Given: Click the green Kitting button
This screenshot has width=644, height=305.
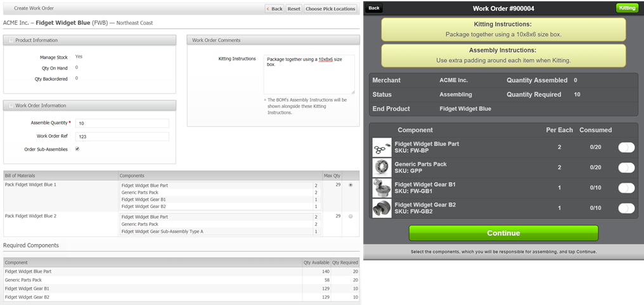Looking at the screenshot, I should pos(627,8).
